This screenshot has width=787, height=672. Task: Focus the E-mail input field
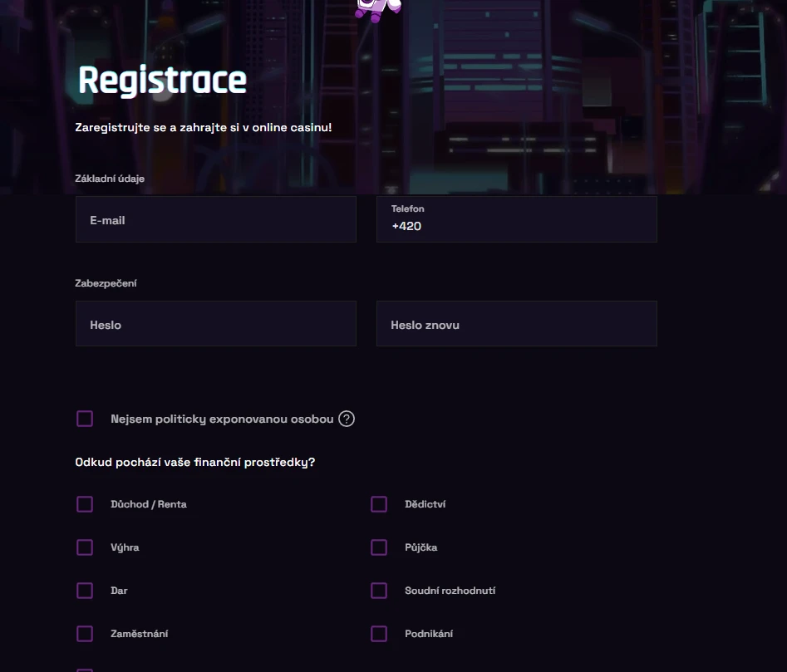[215, 220]
